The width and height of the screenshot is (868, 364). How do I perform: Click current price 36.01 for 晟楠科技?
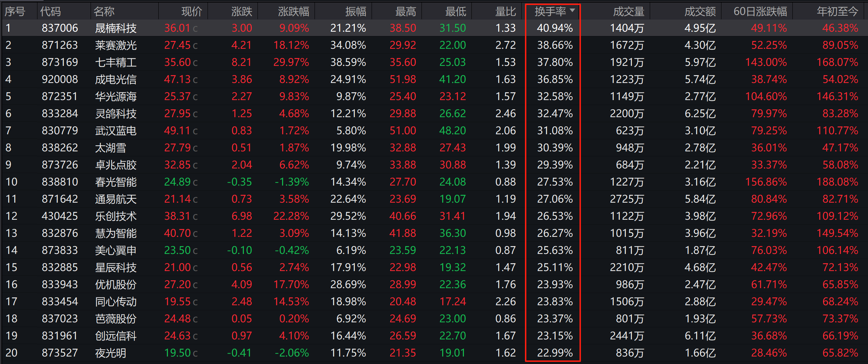(177, 28)
